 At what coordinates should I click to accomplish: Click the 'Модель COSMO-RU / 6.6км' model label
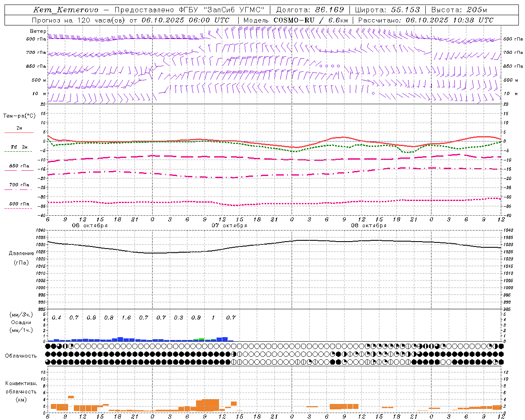(x=295, y=20)
